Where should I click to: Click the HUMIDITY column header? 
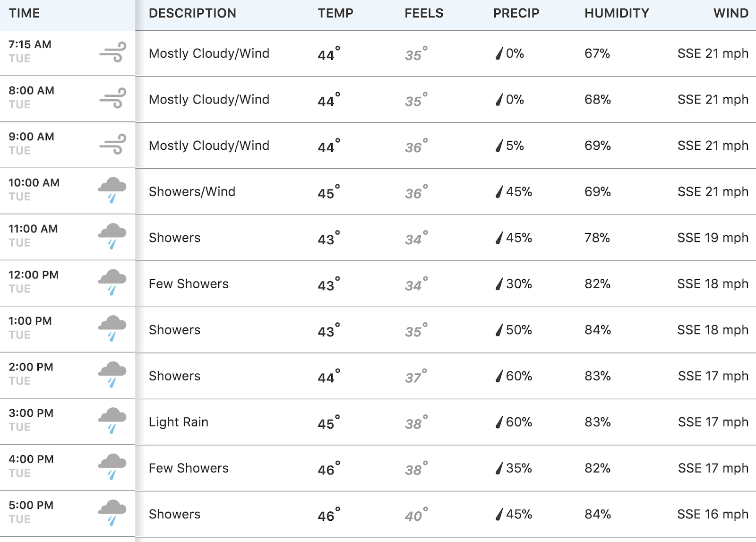click(x=617, y=13)
